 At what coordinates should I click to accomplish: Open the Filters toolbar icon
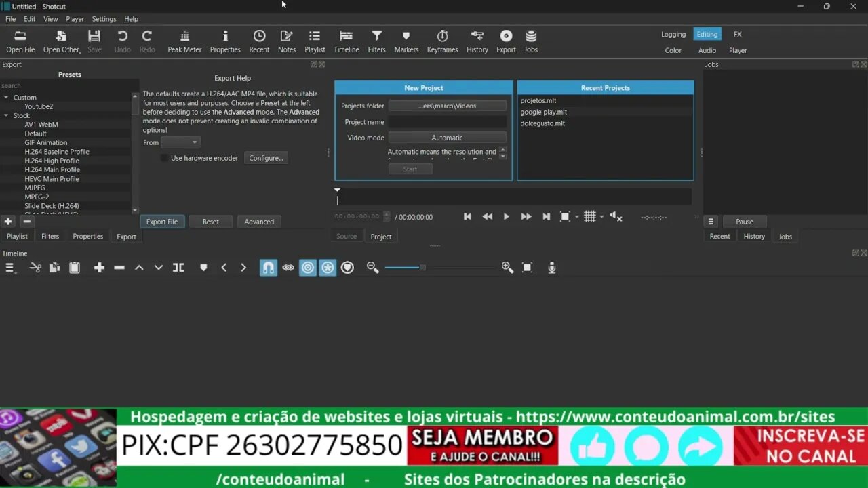click(376, 41)
